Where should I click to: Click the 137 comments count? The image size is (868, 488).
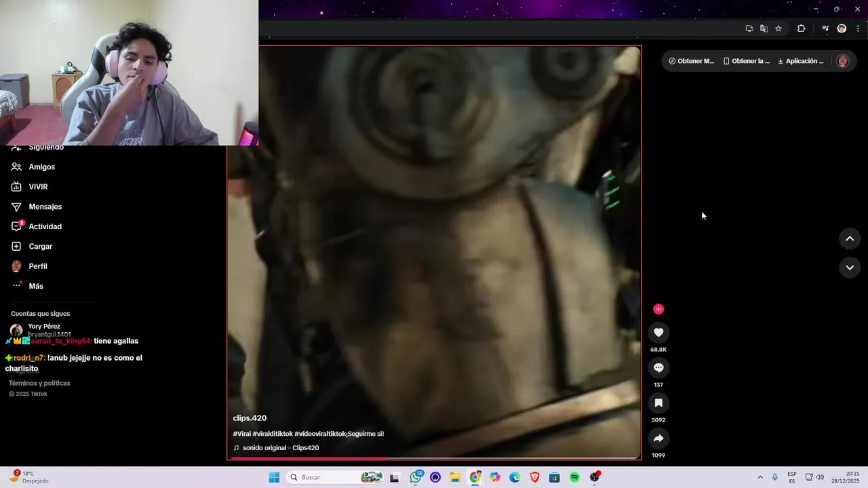tap(658, 385)
